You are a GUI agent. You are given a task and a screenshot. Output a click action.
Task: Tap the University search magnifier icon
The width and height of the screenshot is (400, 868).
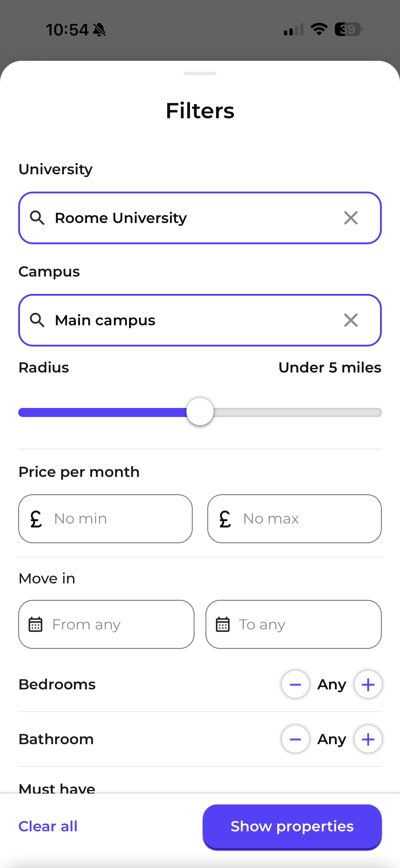tap(37, 218)
